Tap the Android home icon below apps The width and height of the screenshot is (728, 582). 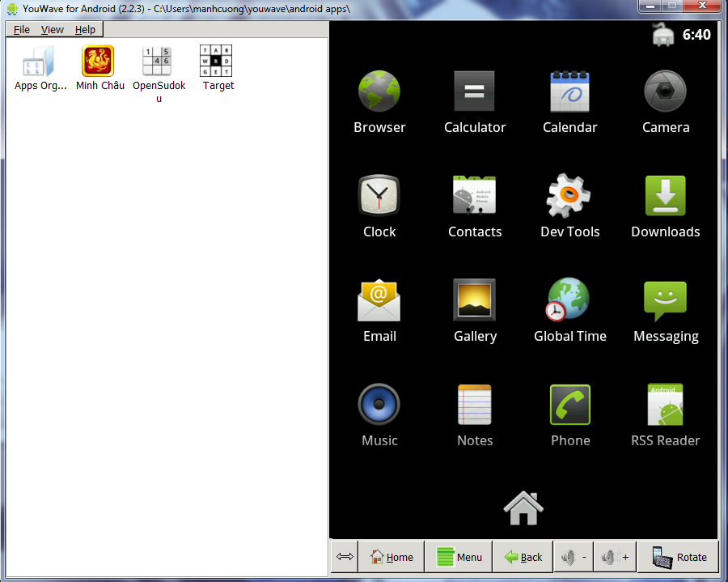pos(523,508)
